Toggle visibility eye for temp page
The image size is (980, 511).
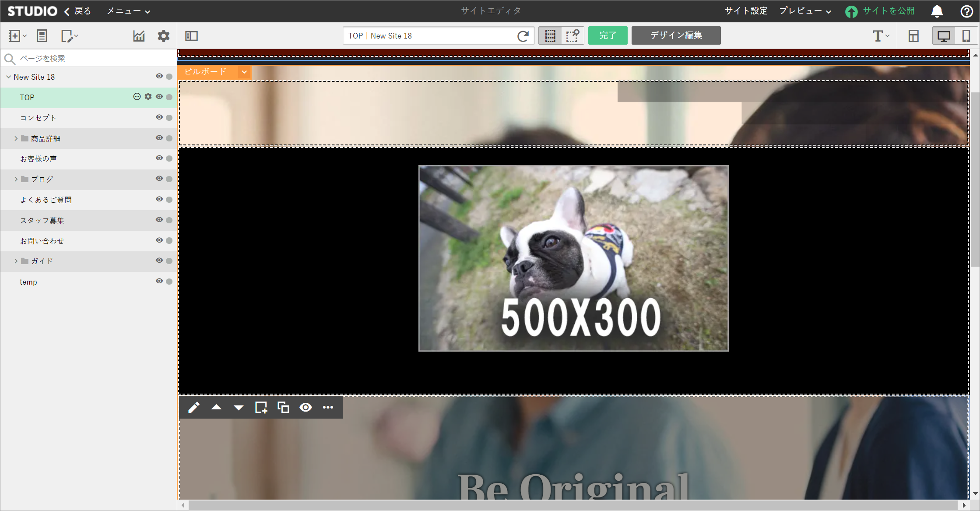pyautogui.click(x=159, y=281)
